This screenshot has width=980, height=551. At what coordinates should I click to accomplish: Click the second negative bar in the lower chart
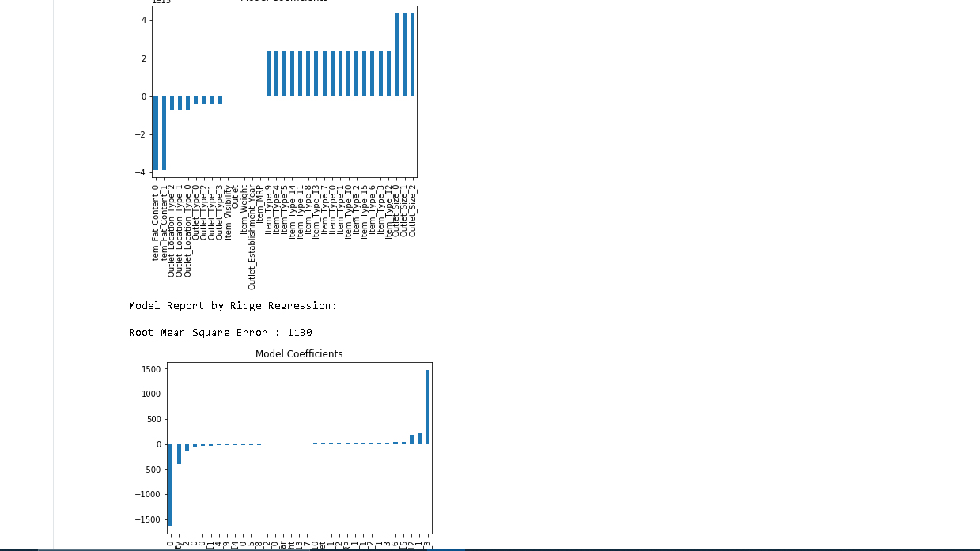[179, 454]
